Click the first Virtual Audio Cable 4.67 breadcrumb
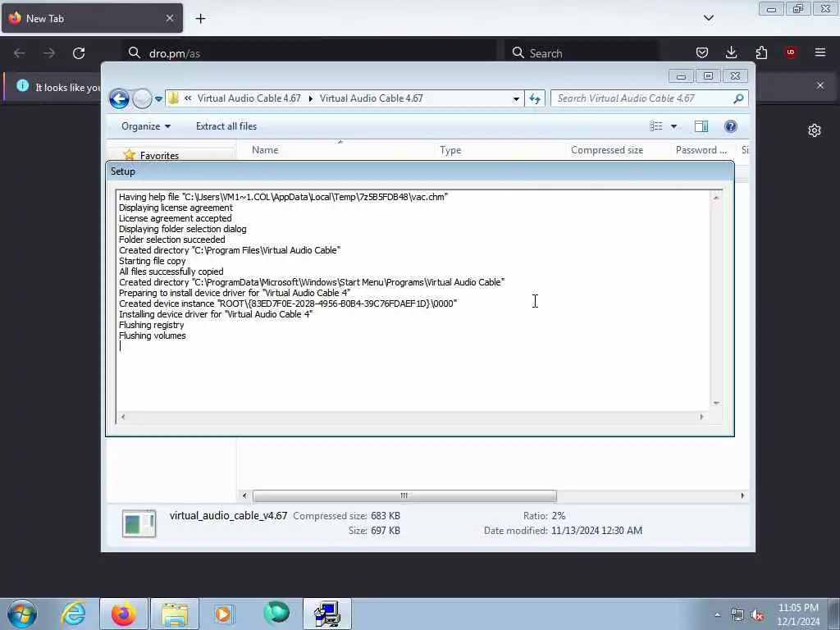This screenshot has width=840, height=630. click(249, 98)
